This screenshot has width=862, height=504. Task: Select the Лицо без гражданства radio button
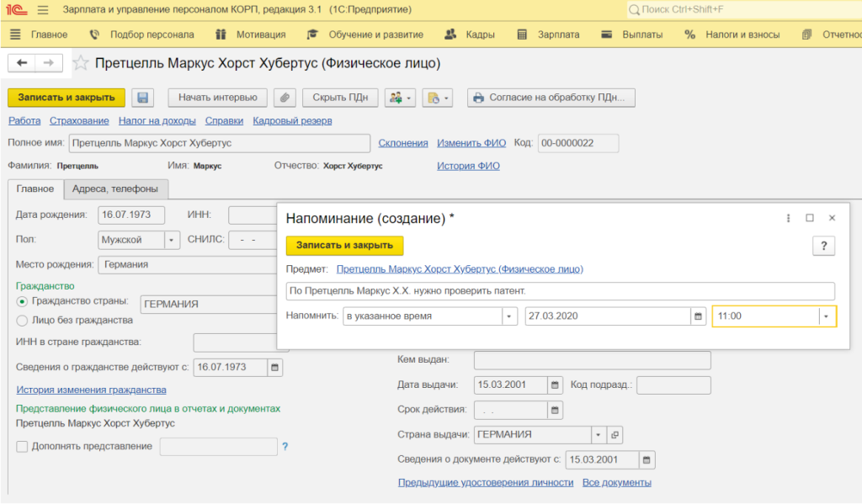(22, 320)
